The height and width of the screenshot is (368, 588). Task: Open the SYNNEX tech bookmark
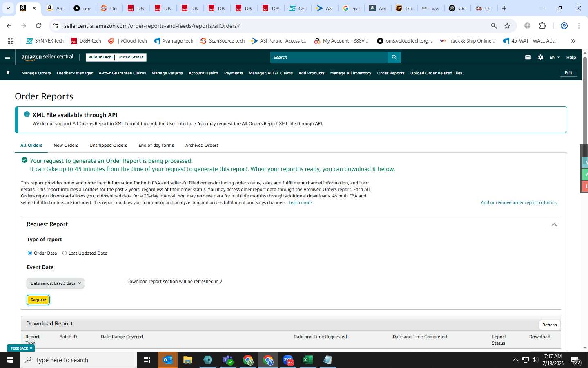coord(45,41)
